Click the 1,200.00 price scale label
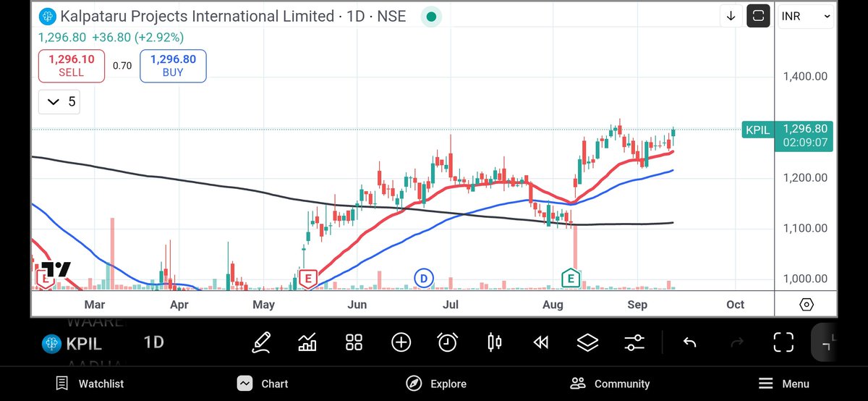 click(x=806, y=177)
